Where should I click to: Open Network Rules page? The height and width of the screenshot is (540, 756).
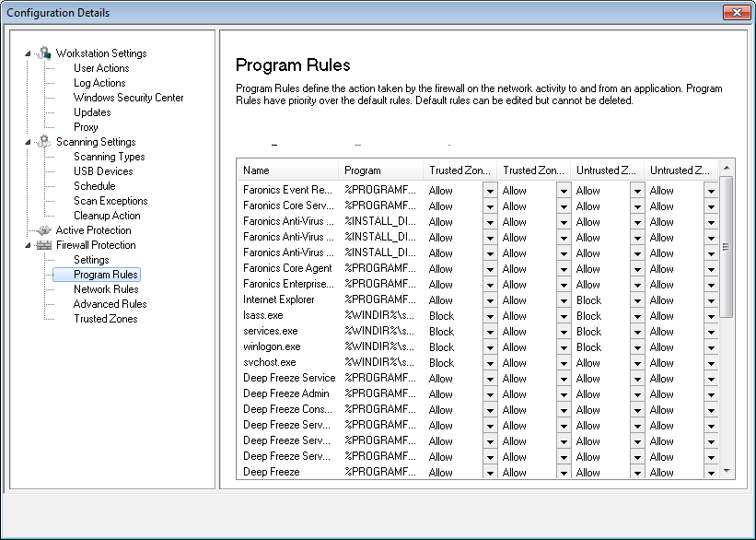click(x=106, y=289)
